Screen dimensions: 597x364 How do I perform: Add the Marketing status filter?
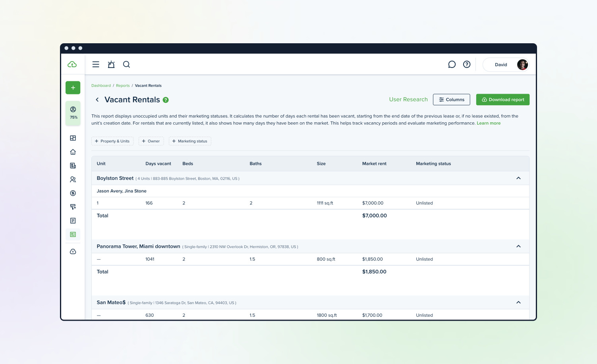tap(190, 141)
